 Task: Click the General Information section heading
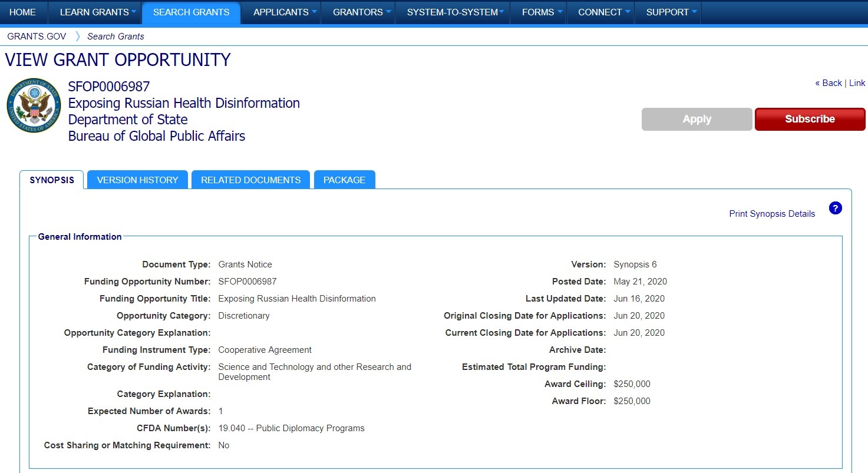point(80,237)
